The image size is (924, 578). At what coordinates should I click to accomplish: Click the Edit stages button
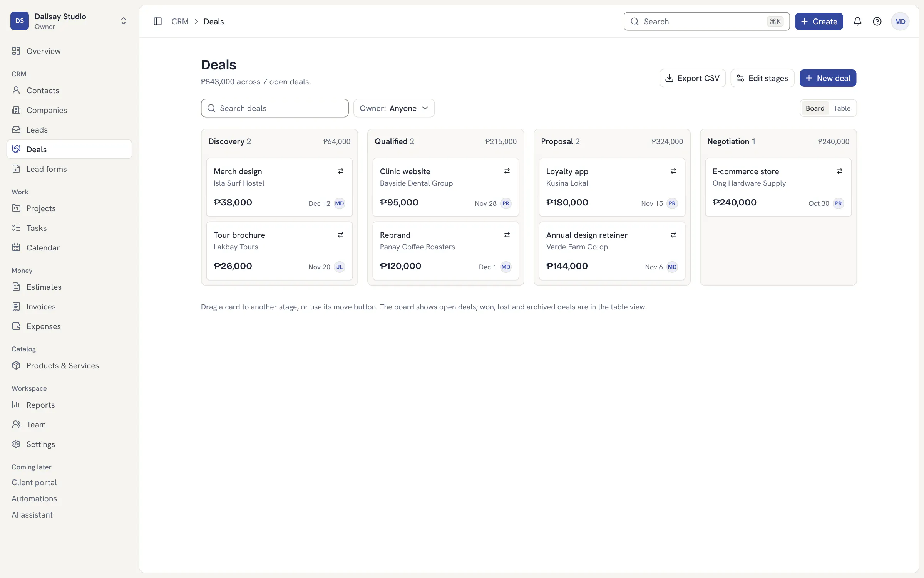(x=762, y=78)
